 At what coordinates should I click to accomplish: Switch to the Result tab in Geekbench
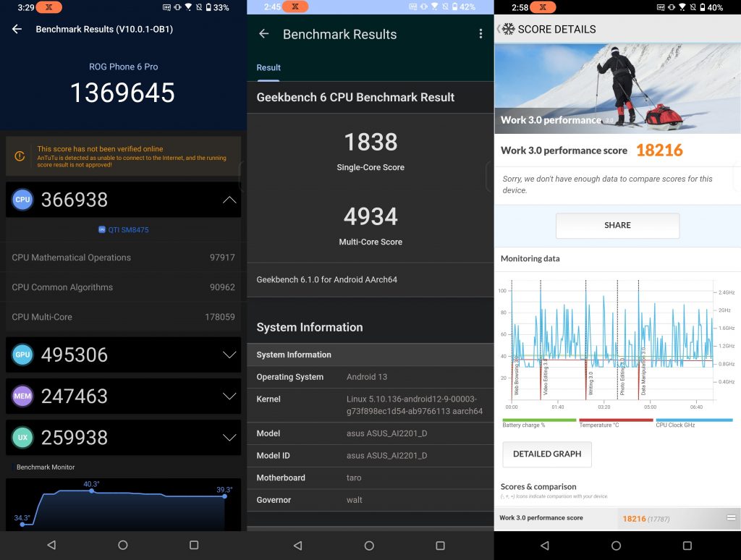pos(268,67)
